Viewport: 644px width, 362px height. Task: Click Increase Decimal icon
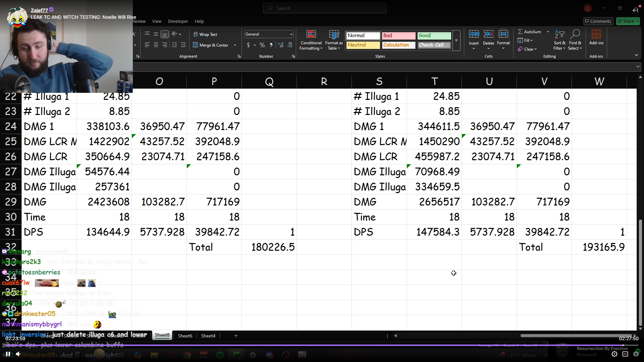(x=281, y=45)
